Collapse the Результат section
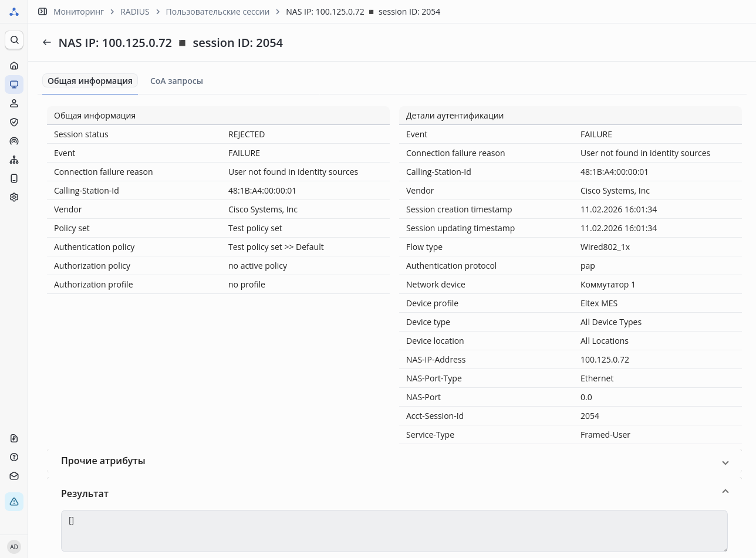This screenshot has width=756, height=558. click(725, 492)
